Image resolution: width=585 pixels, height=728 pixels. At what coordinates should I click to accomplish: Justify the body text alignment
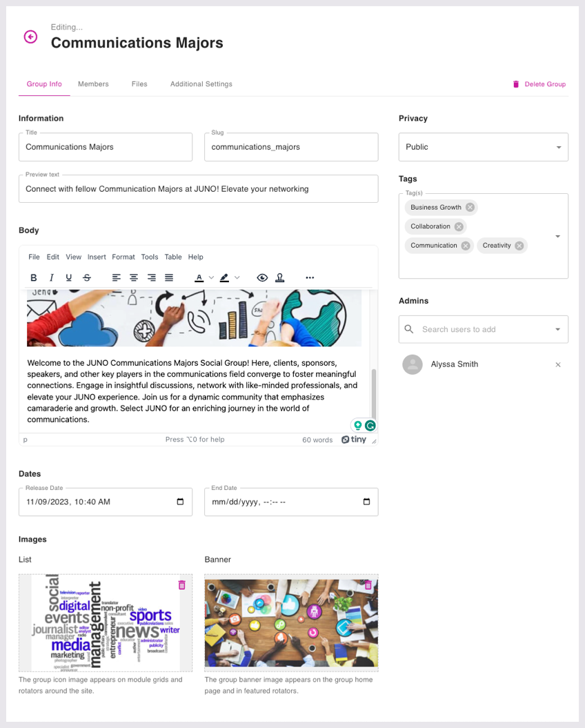click(169, 277)
